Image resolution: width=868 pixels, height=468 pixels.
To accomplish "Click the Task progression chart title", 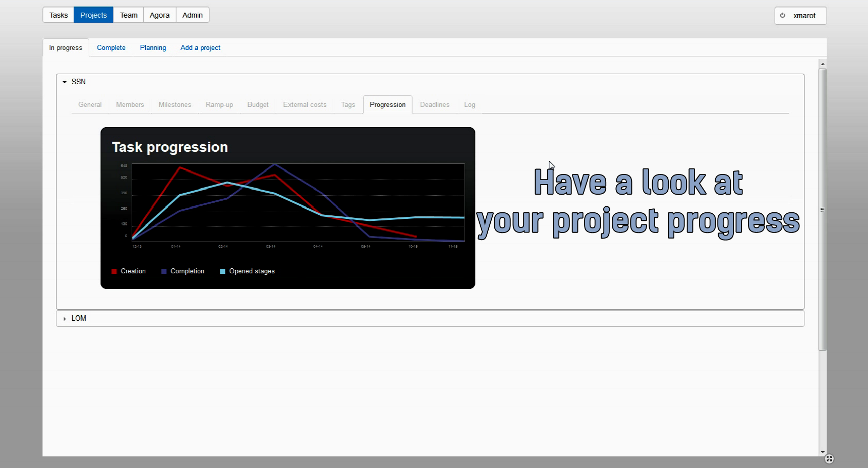I will point(170,147).
